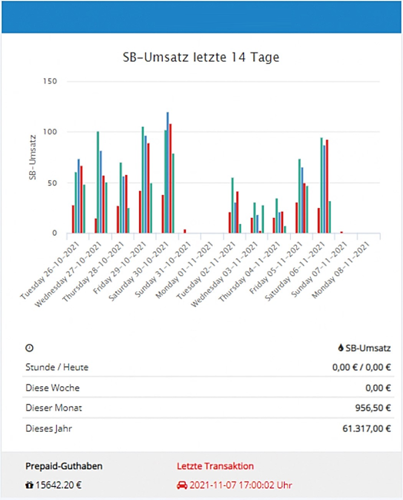This screenshot has height=500, width=403.
Task: Click the tallest blue bar on Saturday 30-10-2021
Action: [168, 172]
